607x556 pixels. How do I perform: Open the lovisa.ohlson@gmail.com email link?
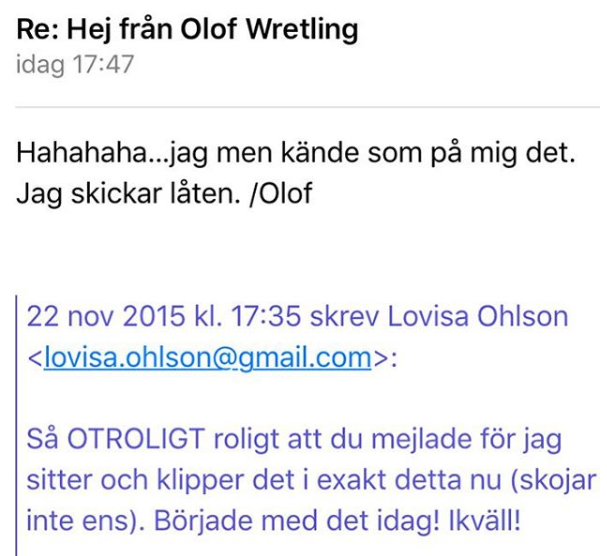208,357
